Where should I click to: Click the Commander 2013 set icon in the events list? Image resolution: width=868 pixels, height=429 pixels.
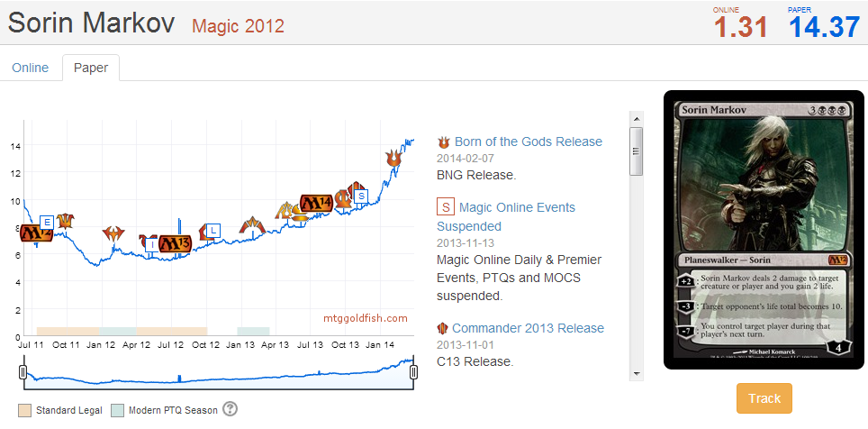tap(443, 328)
